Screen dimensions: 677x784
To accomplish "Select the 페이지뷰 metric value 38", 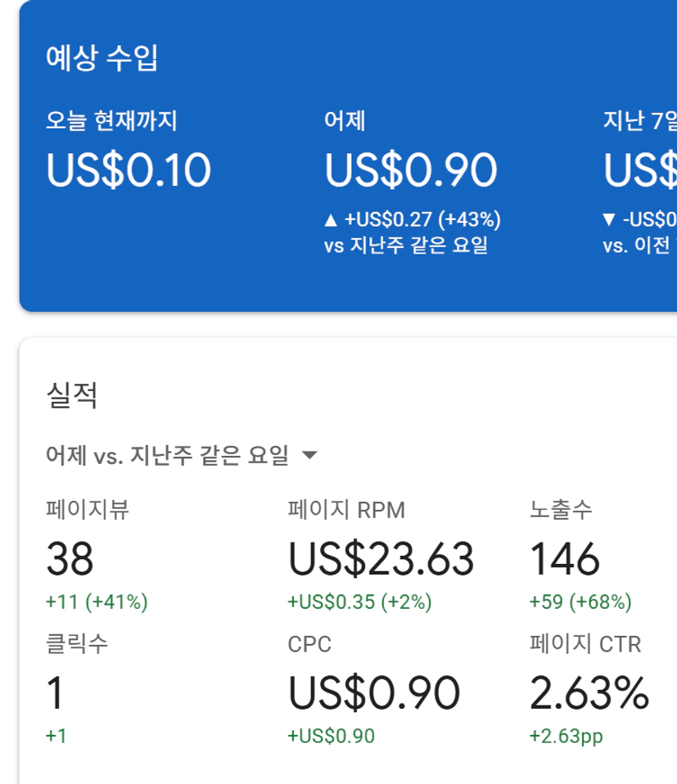I will click(x=70, y=560).
